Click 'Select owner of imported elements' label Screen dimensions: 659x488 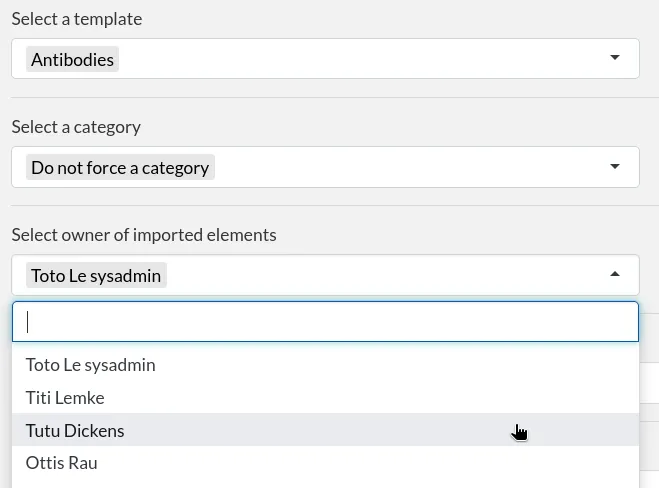144,235
